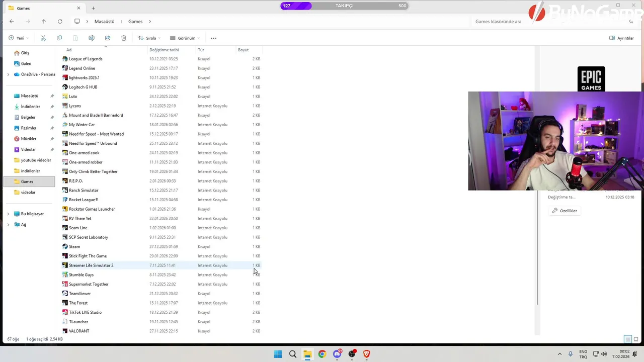Open the Görünüm view dropdown
The height and width of the screenshot is (362, 644).
[x=185, y=38]
